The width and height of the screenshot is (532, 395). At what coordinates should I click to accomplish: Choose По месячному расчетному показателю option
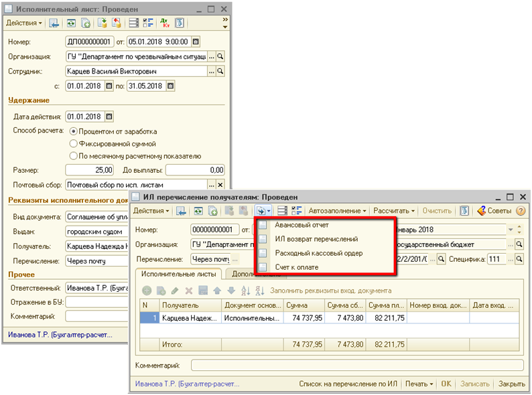74,156
